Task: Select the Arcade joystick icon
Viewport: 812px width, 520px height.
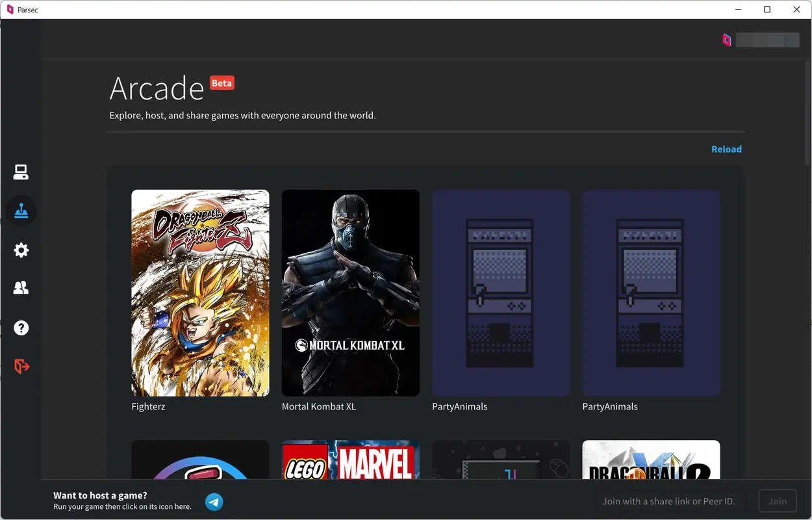Action: [21, 210]
